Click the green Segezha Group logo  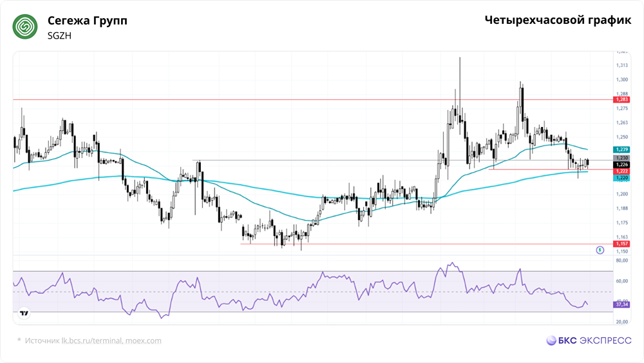click(25, 26)
